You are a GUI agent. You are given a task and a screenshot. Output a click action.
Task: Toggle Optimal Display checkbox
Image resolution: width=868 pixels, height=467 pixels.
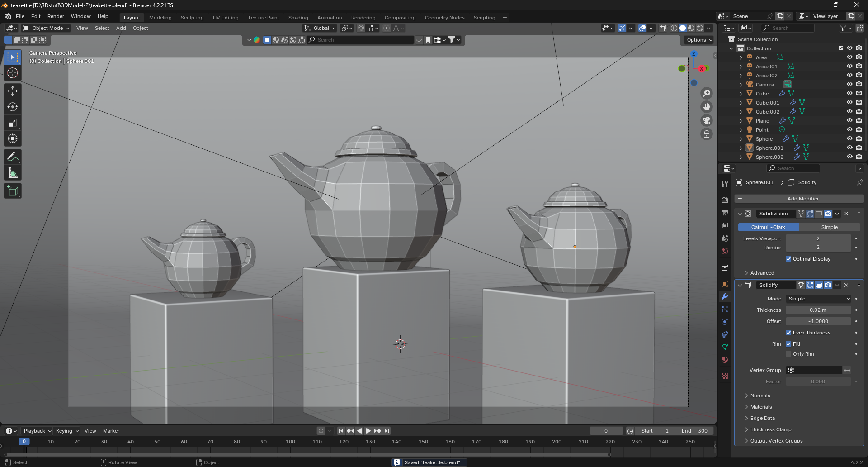788,259
